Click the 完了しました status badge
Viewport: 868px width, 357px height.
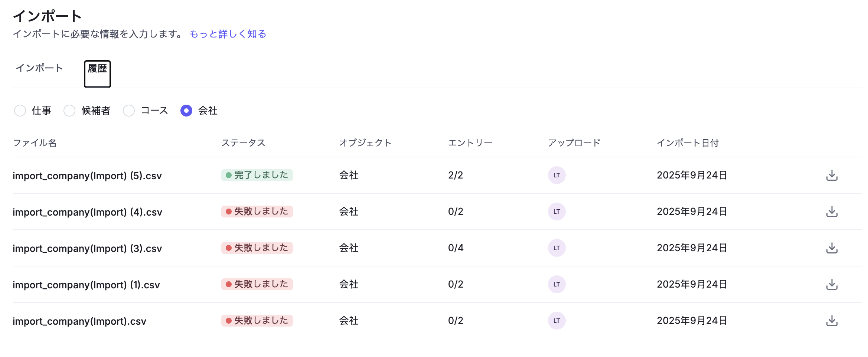257,175
